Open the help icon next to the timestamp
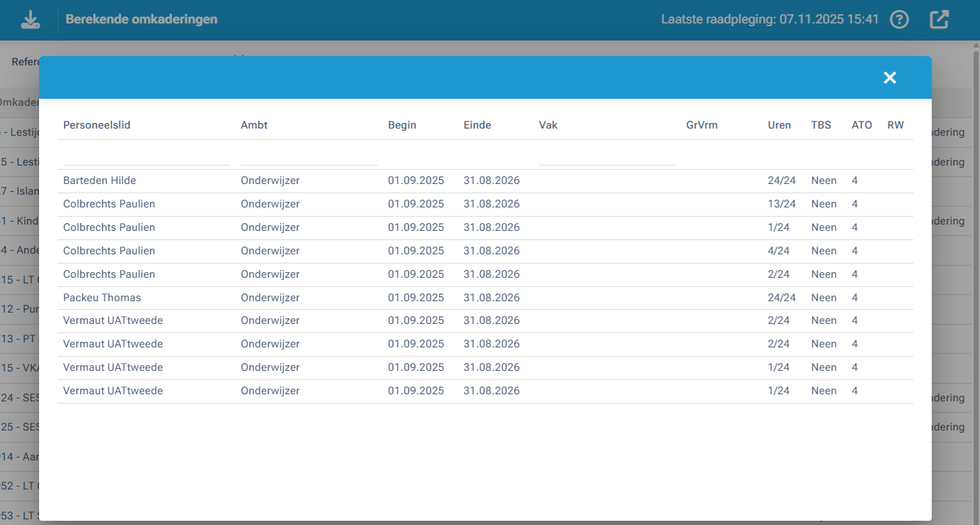 [898, 19]
